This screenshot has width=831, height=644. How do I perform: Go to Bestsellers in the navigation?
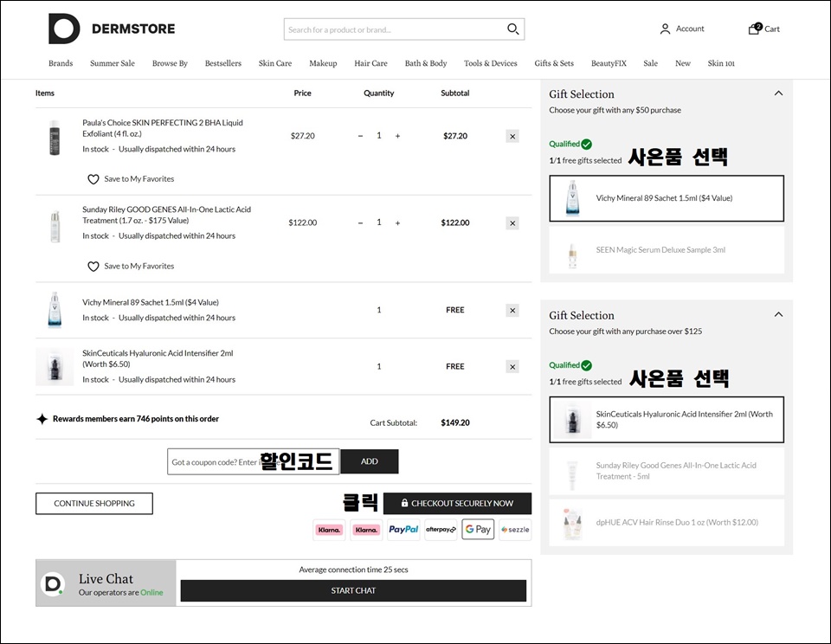[223, 63]
